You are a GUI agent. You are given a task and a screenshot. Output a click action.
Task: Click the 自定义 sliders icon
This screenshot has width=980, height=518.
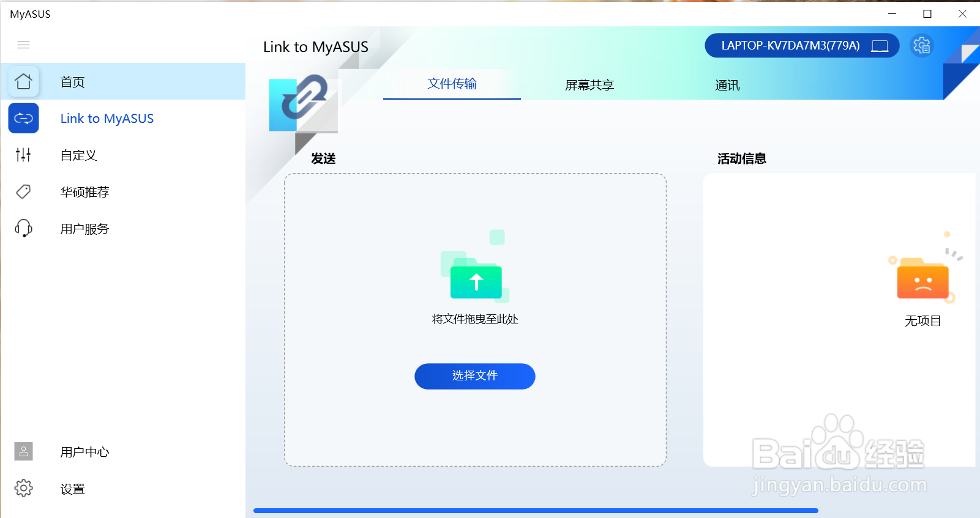tap(23, 155)
